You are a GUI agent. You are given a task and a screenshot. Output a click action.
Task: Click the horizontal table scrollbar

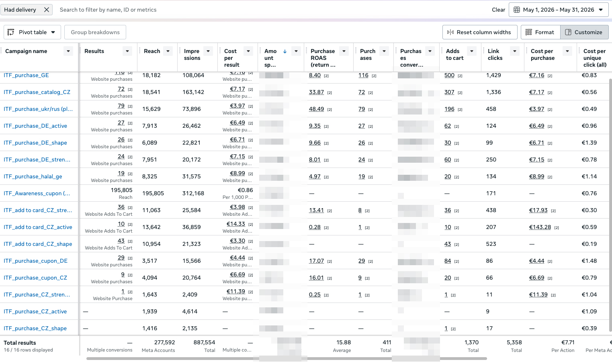[x=287, y=358]
